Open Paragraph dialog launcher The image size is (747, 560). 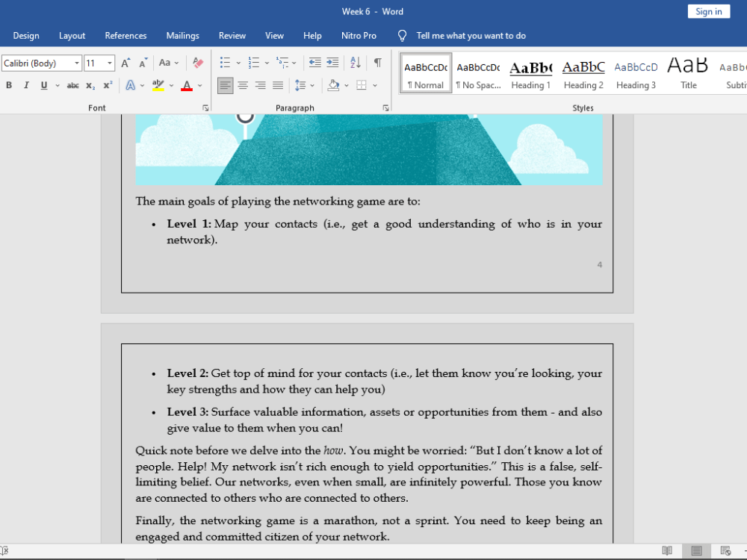click(x=385, y=108)
